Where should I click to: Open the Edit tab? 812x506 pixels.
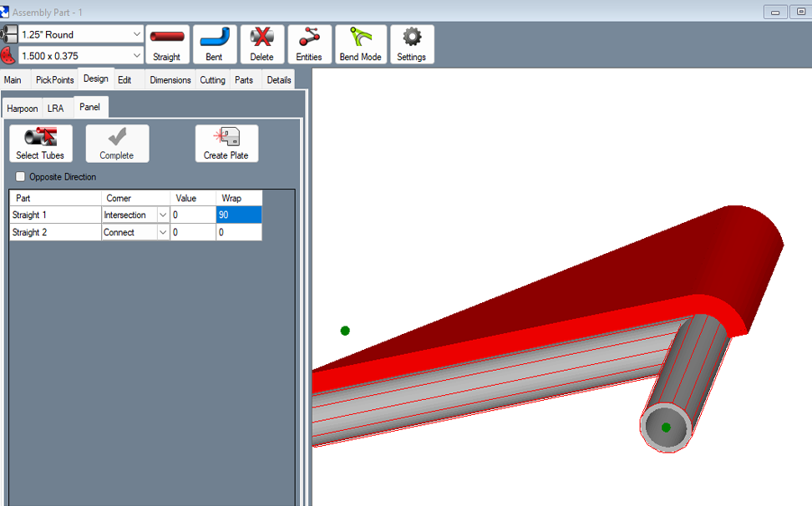[x=124, y=79]
